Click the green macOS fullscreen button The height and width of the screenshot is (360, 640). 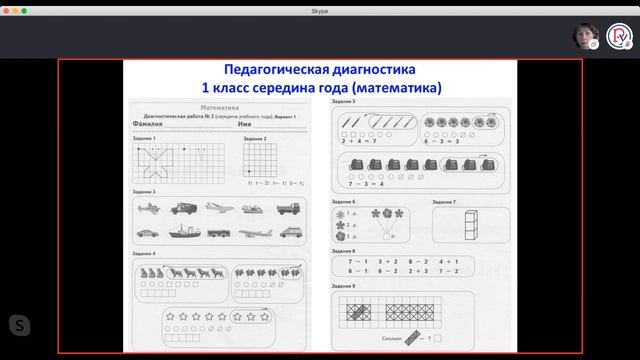(24, 11)
